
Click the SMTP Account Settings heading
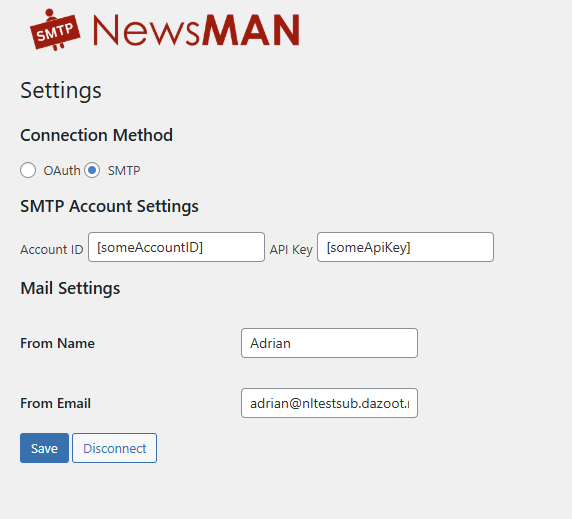[109, 206]
